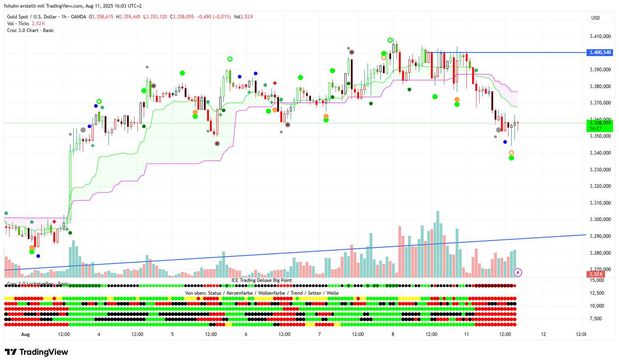
Task: Click the Aug label on the time axis
Action: tap(25, 334)
